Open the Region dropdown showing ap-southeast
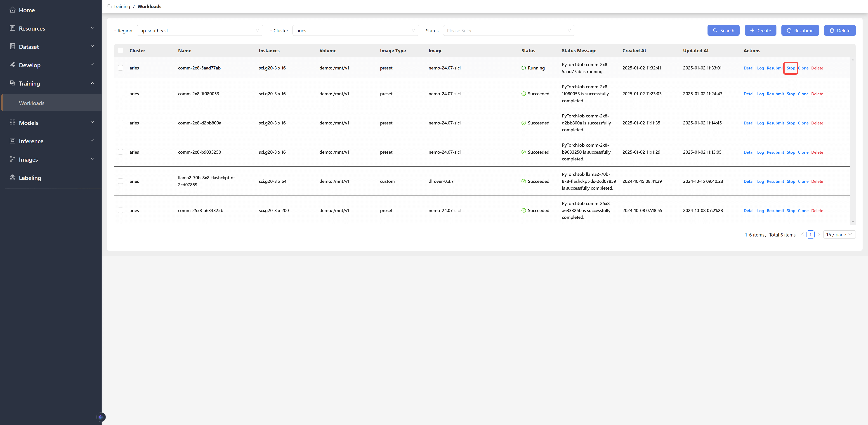 coord(200,30)
